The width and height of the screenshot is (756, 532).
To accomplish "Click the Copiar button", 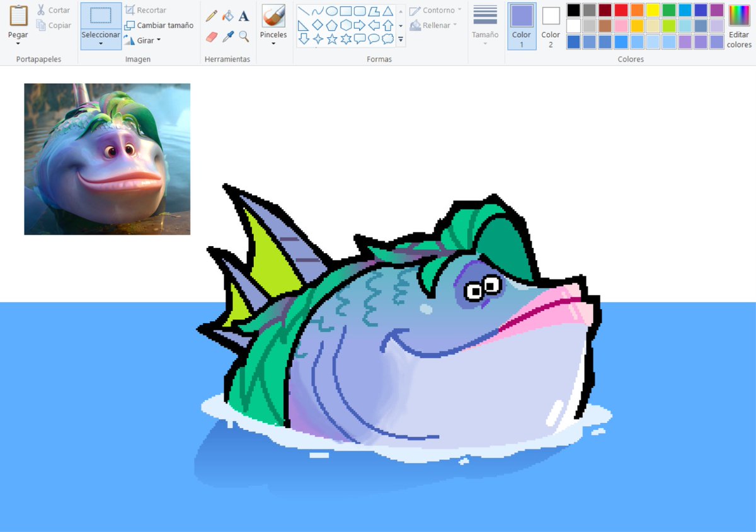I will click(54, 25).
